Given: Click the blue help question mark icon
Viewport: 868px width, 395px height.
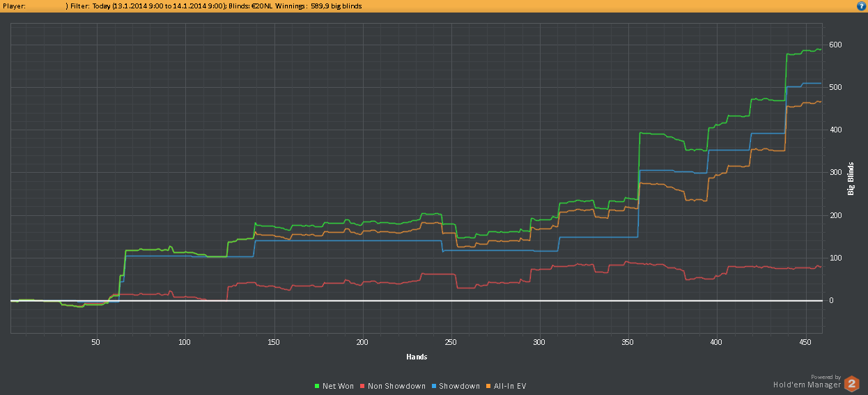Looking at the screenshot, I should point(861,6).
